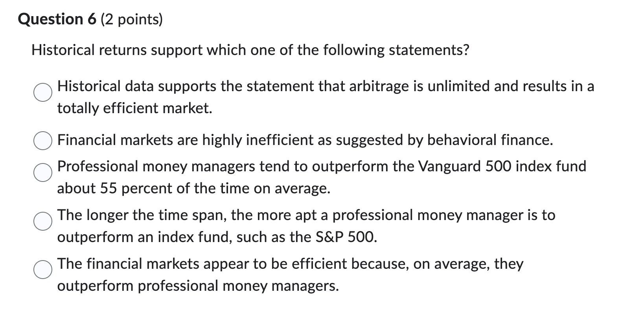Click the totally efficient market phrase
This screenshot has height=312, width=644.
[135, 108]
